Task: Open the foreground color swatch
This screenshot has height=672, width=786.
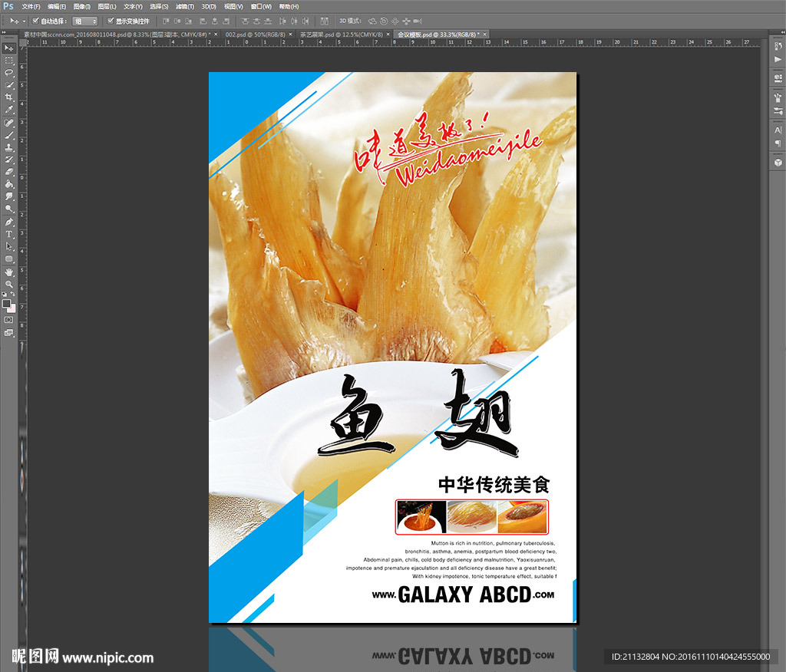Action: [6, 303]
